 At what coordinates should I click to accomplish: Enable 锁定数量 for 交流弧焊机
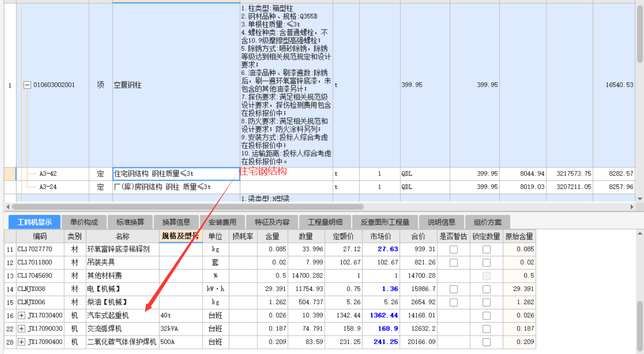tap(486, 329)
